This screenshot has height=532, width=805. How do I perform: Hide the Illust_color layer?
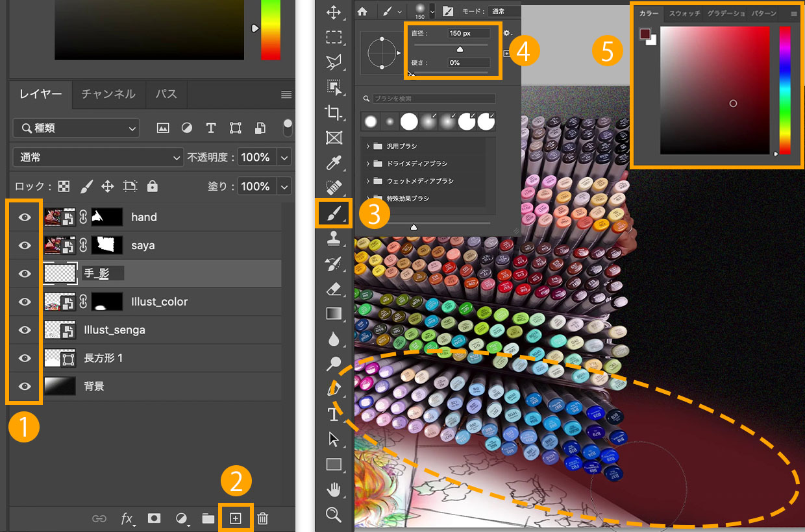click(25, 302)
